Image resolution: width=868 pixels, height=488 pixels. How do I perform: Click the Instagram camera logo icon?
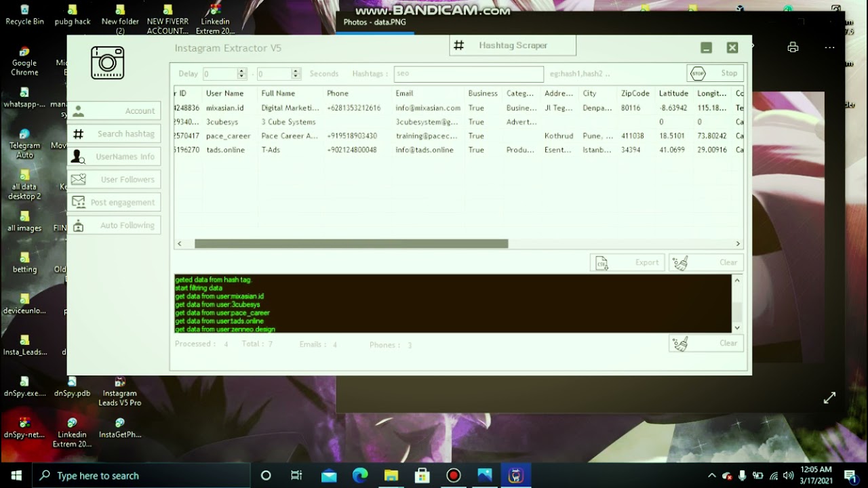point(107,63)
